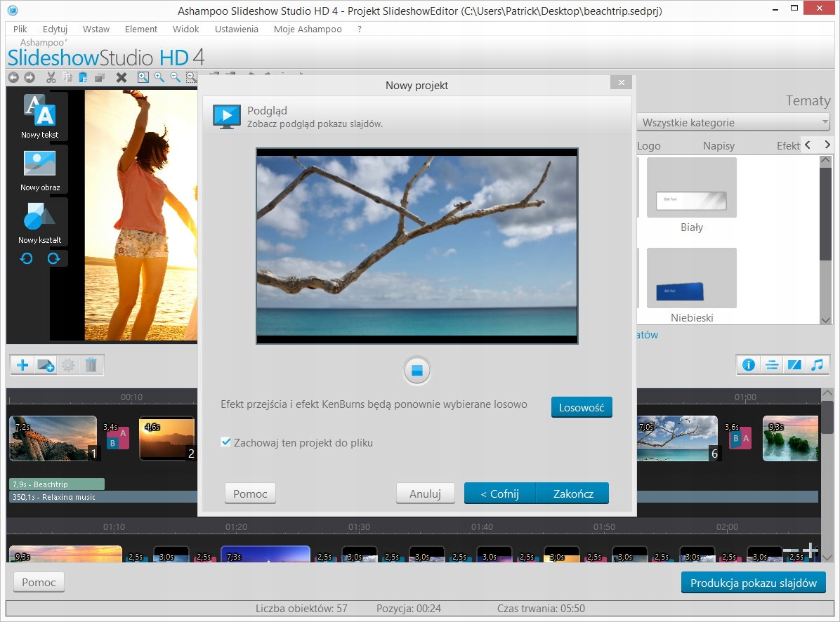
Task: Click the blue plus add-slide icon
Action: click(x=23, y=365)
